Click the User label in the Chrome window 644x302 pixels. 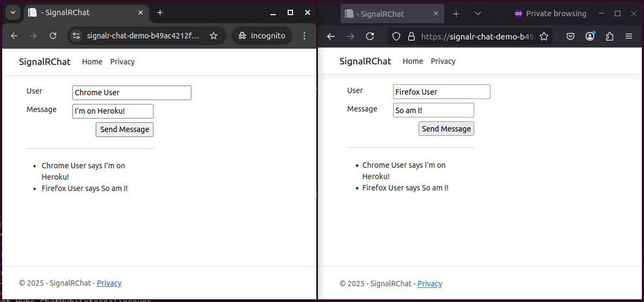pos(34,91)
